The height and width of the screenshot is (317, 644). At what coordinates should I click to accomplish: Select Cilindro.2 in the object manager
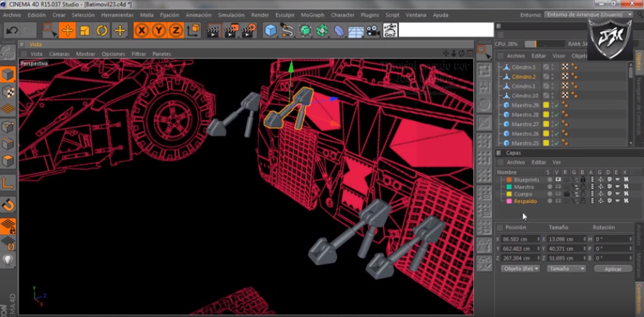pos(523,77)
